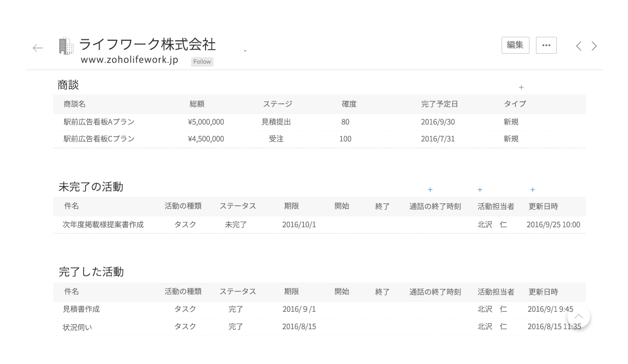
Task: Select the ¥5,000,000 amount cell
Action: pyautogui.click(x=206, y=122)
